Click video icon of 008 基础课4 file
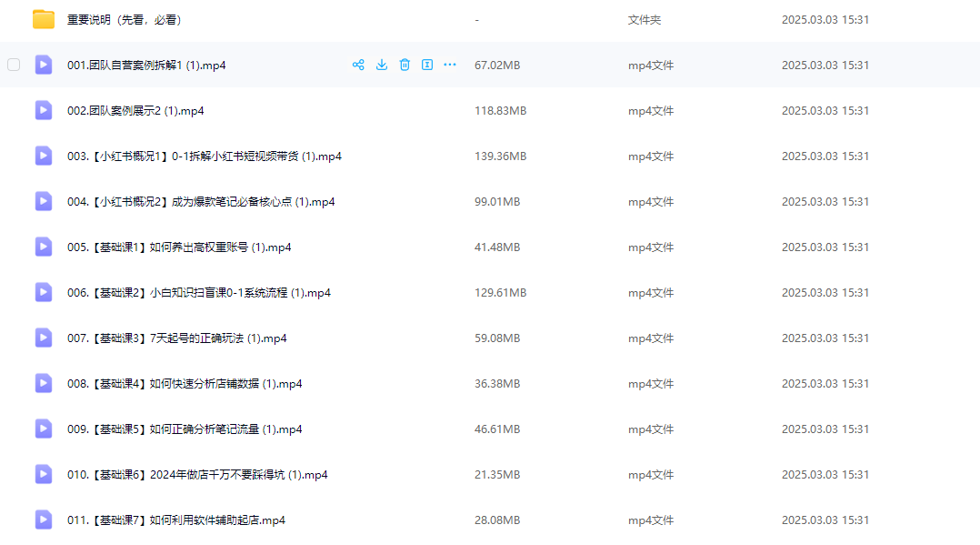 tap(43, 383)
